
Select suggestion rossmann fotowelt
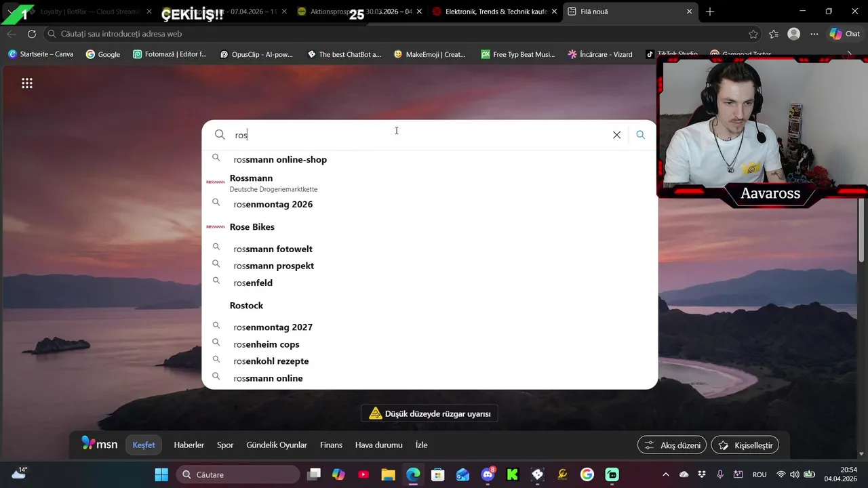pos(430,249)
